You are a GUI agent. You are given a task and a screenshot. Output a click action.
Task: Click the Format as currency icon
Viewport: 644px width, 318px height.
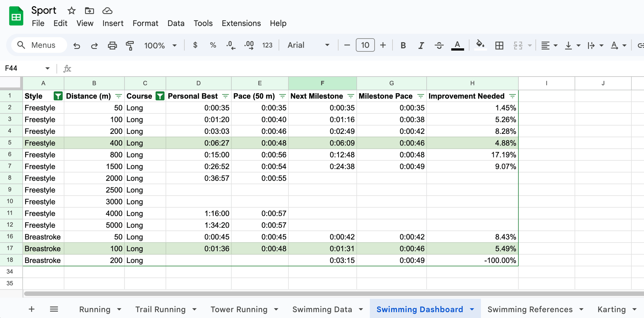[195, 45]
